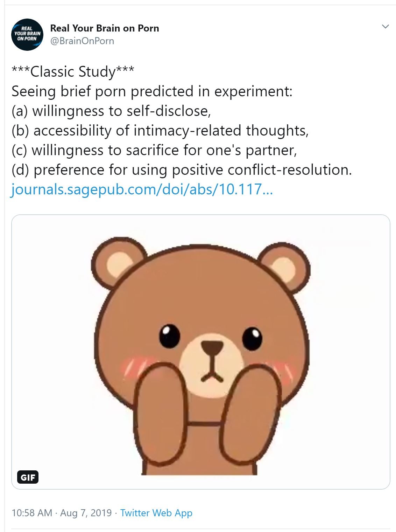Click the line about intimacy-related thoughts

[160, 130]
